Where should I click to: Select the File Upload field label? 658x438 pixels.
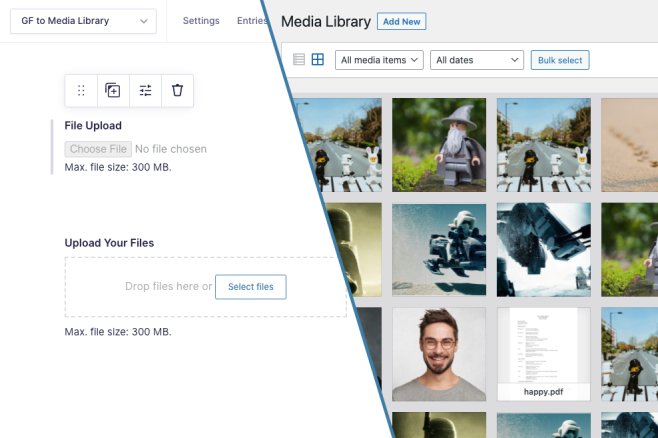pyautogui.click(x=93, y=125)
